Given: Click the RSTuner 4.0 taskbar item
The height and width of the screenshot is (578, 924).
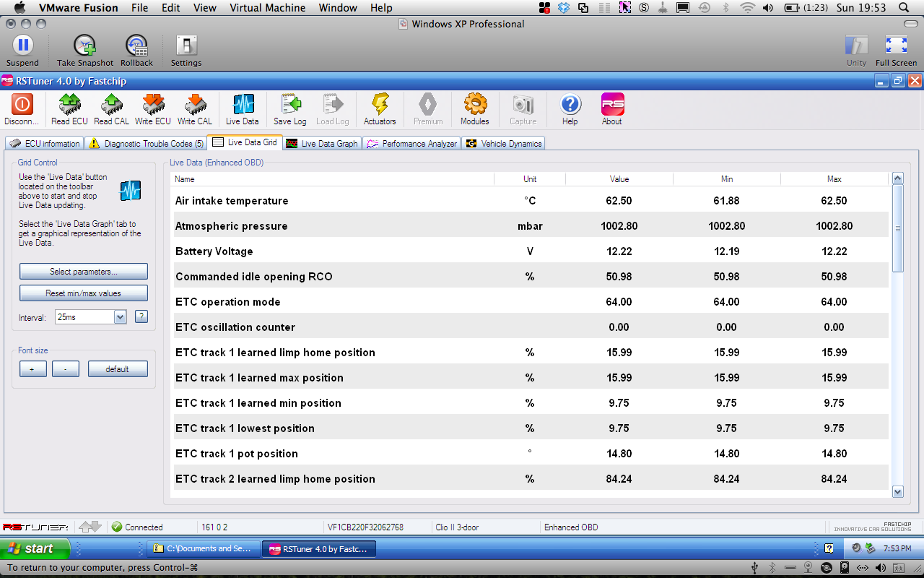Looking at the screenshot, I should pos(318,549).
